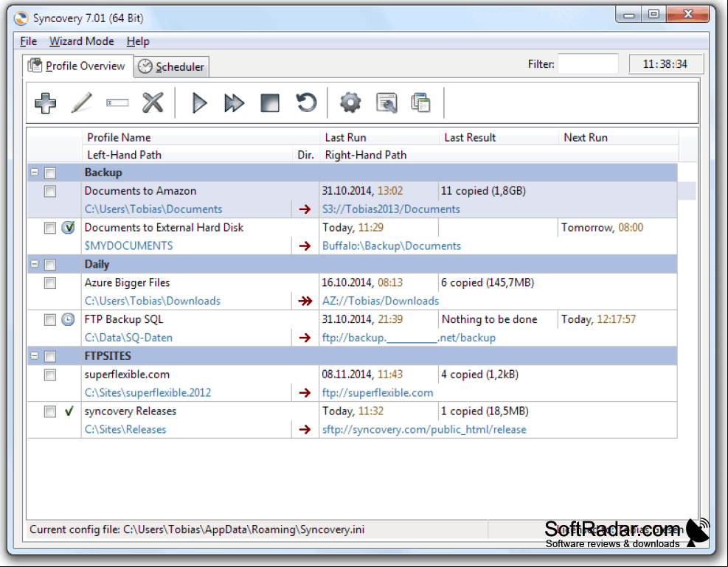Click green checkmark beside syncovery Releases

pos(69,411)
